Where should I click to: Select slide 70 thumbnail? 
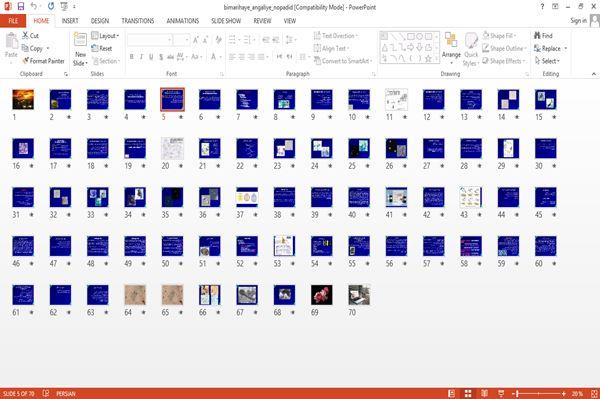tap(359, 295)
